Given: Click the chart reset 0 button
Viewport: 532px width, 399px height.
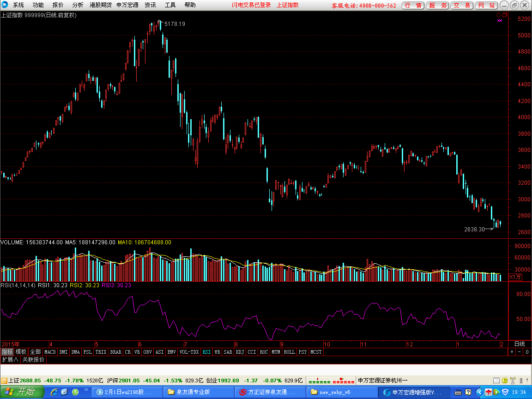Looking at the screenshot, I should click(x=527, y=352).
